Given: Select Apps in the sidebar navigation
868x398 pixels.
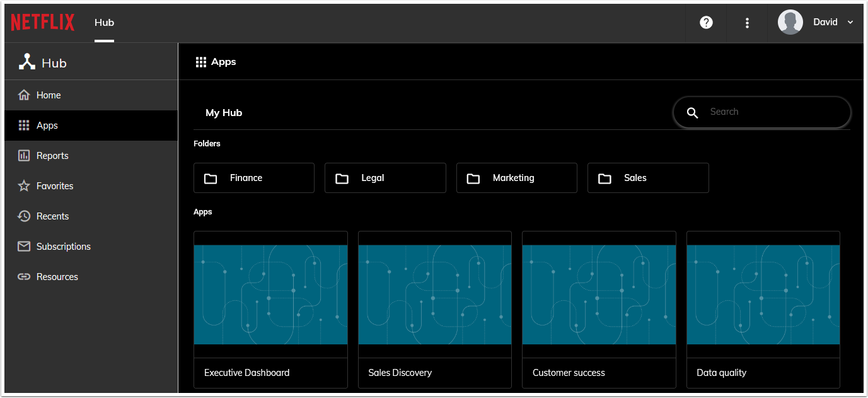Looking at the screenshot, I should tap(46, 125).
